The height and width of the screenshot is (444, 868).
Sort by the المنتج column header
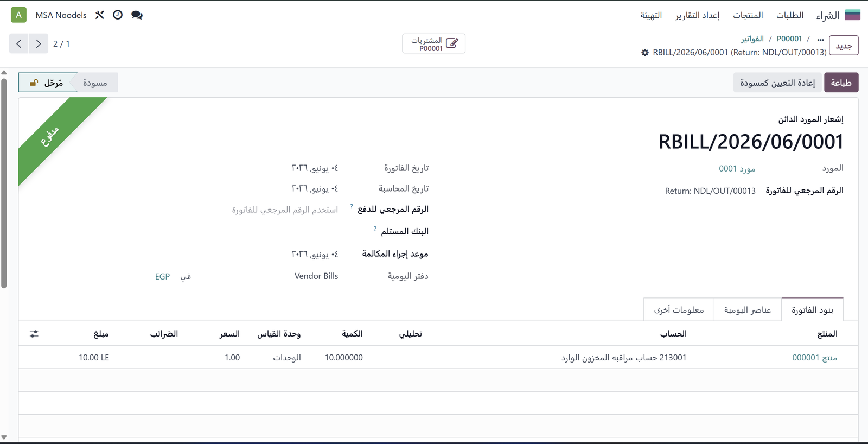(827, 334)
